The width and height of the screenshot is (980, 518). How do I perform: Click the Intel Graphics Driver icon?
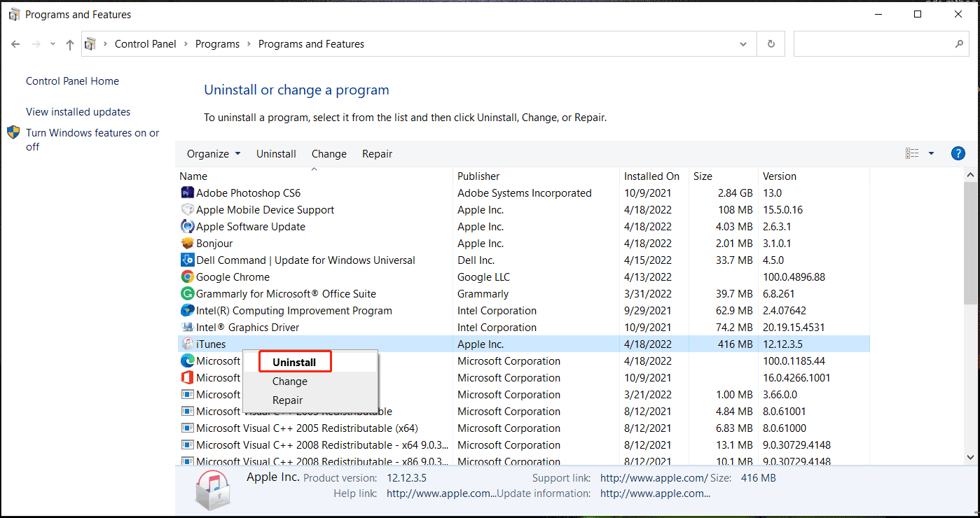tap(187, 327)
